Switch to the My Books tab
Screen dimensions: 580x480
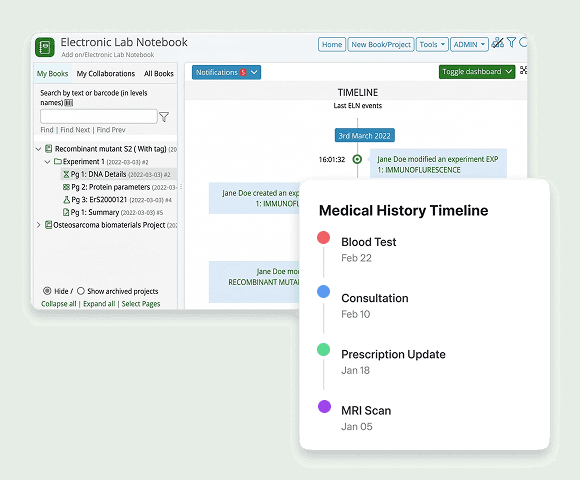(53, 74)
